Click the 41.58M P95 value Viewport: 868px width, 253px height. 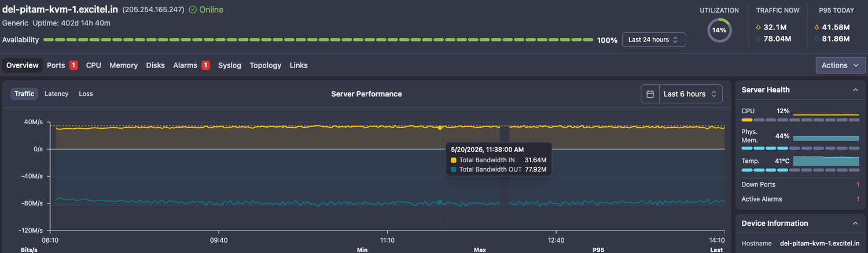836,27
